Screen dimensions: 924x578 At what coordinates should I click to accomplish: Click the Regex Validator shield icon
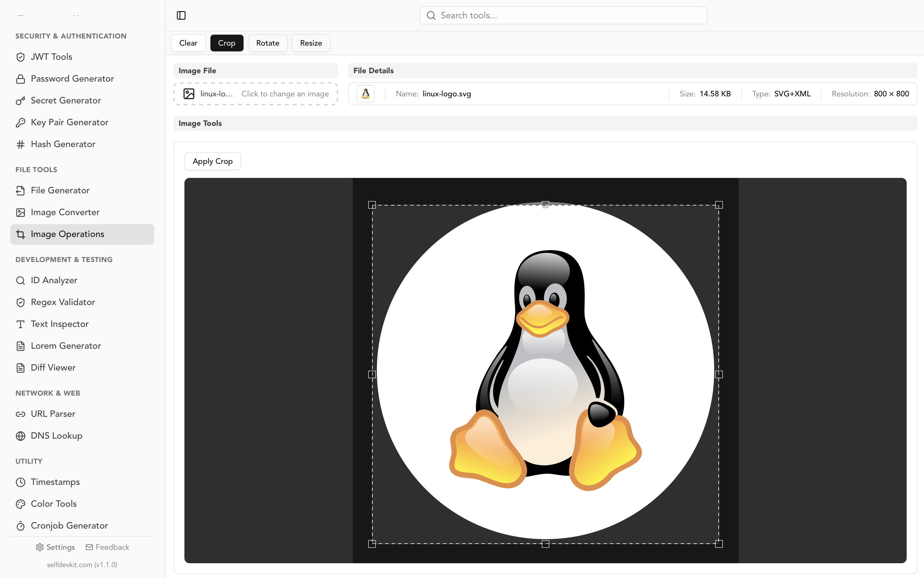21,302
